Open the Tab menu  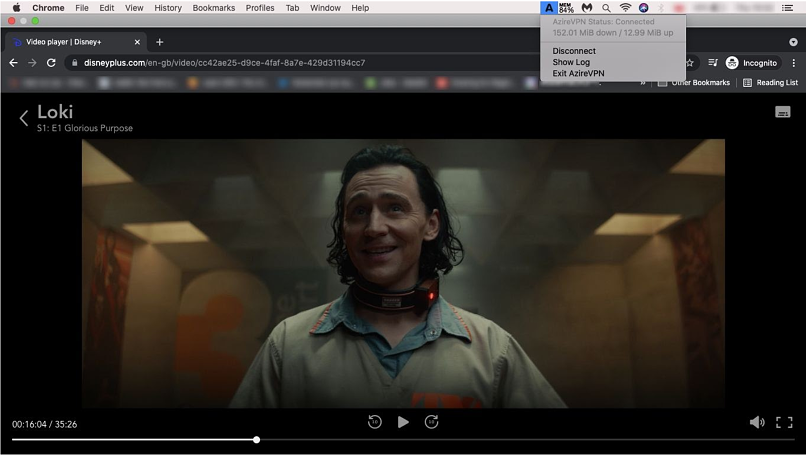point(292,8)
